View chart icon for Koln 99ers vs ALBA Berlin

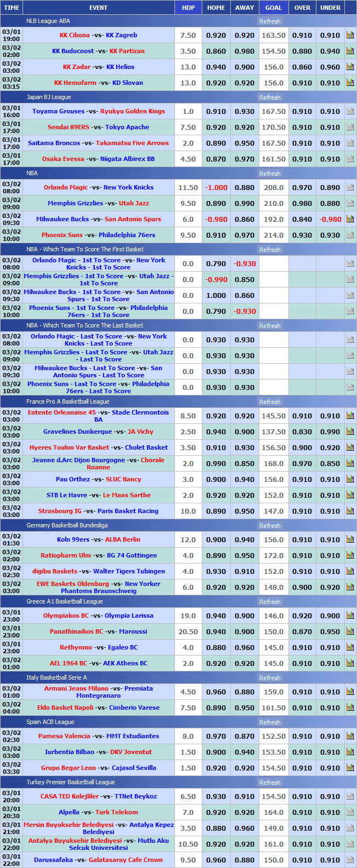coord(350,539)
